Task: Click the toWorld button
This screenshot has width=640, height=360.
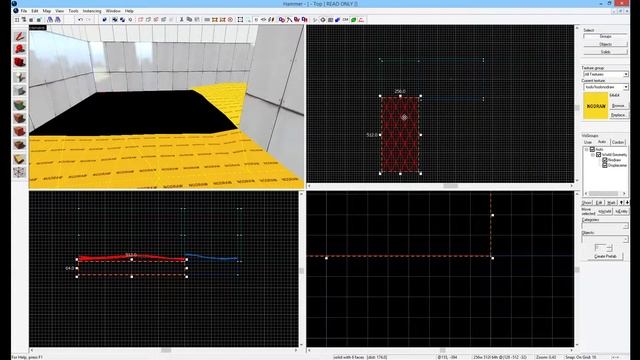Action: [604, 211]
